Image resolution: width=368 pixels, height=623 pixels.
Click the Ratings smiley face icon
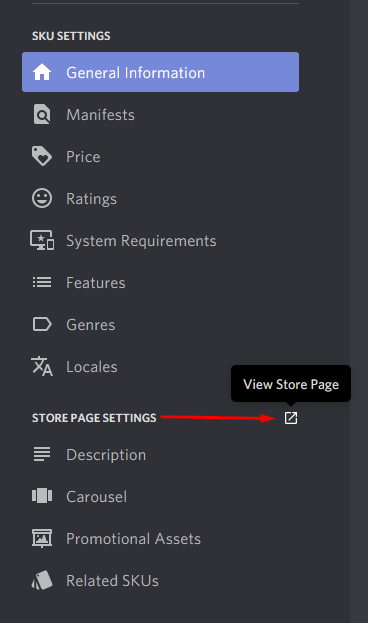click(x=42, y=198)
